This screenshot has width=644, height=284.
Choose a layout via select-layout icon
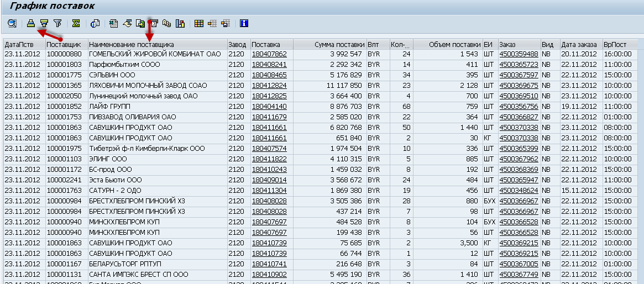click(x=212, y=23)
